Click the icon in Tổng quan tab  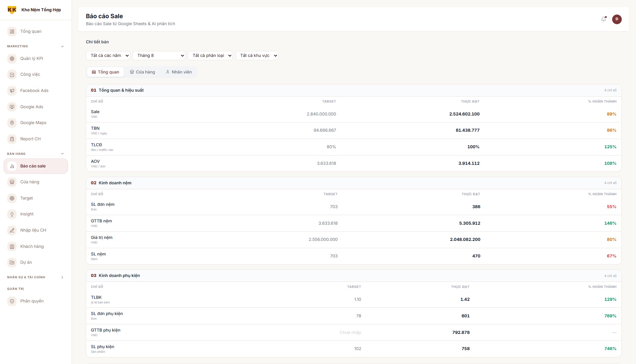point(94,72)
